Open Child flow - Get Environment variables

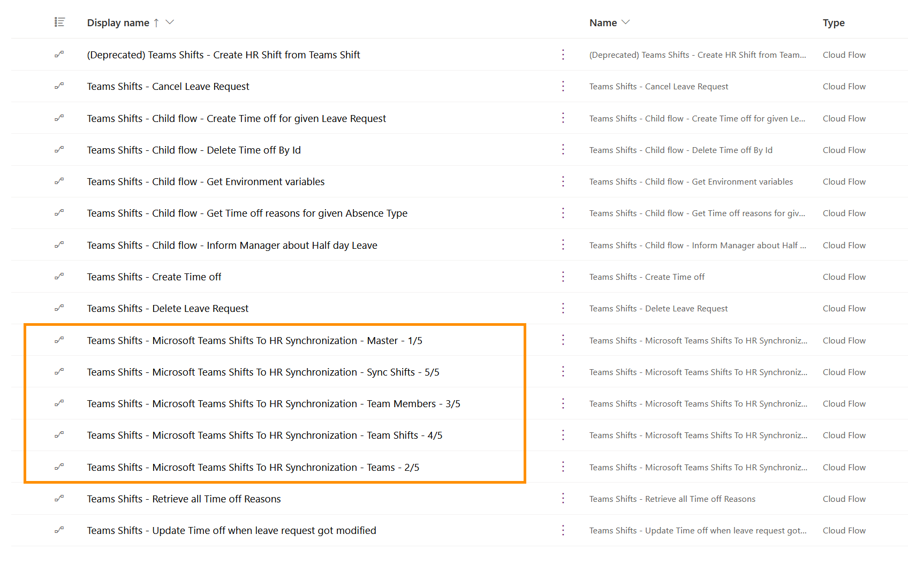click(x=206, y=181)
